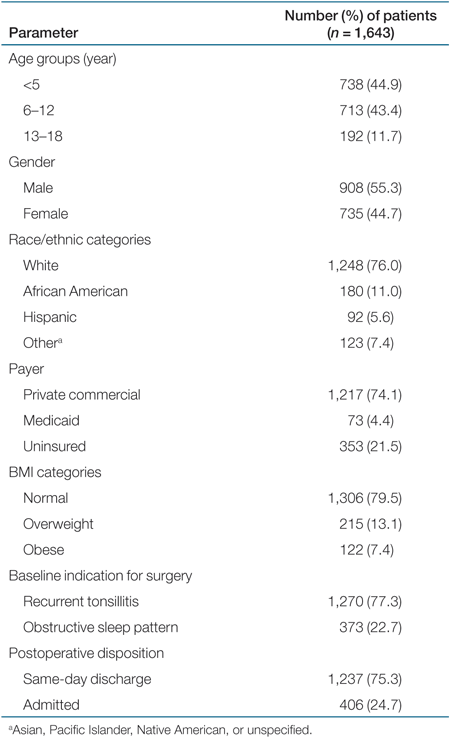Click the Private commercial row label

[x=82, y=394]
